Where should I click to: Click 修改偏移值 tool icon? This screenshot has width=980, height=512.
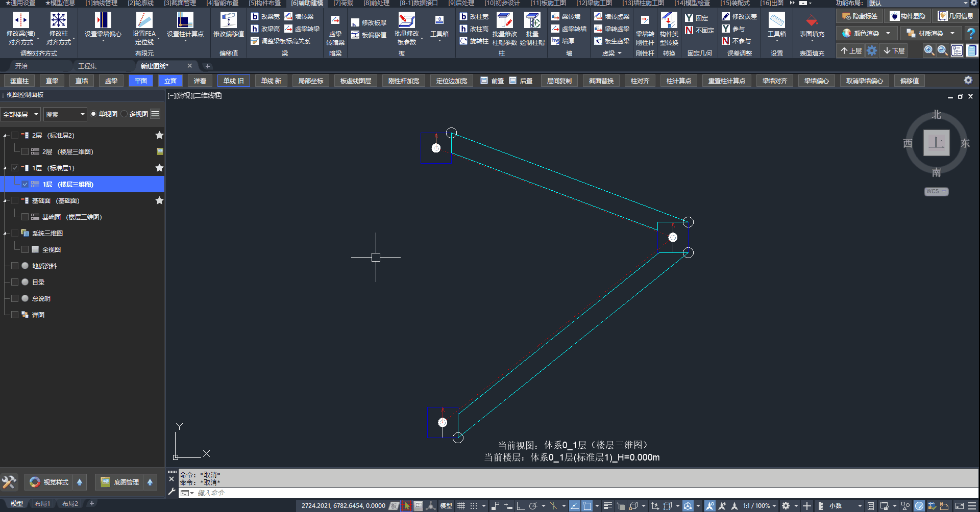tap(228, 20)
